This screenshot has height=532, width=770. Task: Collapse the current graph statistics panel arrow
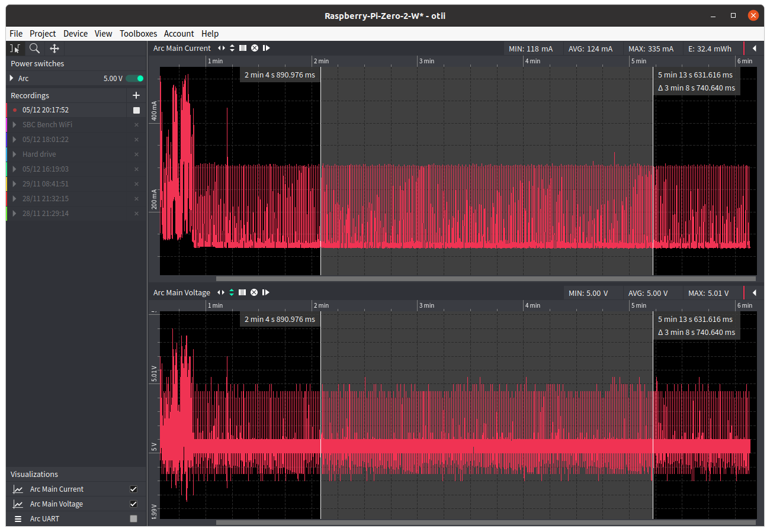point(755,49)
